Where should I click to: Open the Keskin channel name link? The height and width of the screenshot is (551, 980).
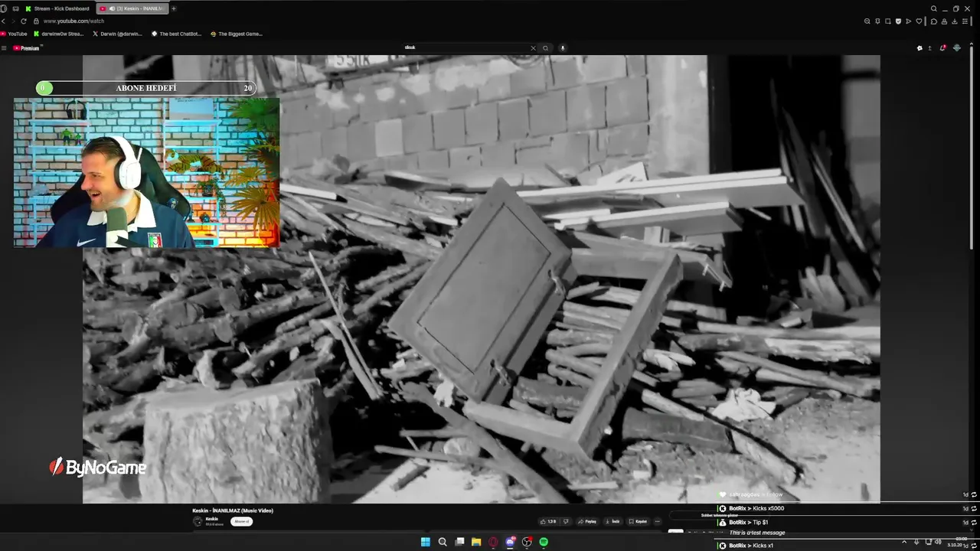pos(212,519)
